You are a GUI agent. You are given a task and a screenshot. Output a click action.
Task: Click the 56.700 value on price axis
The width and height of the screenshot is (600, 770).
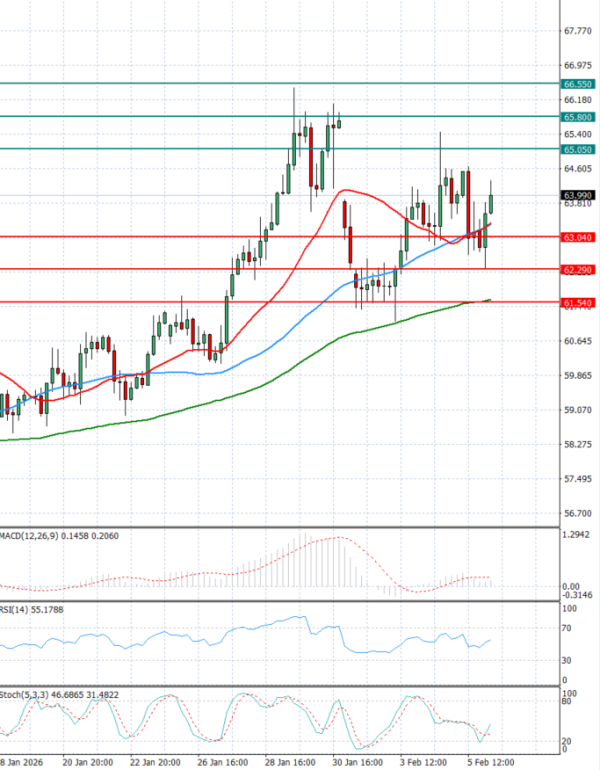coord(576,513)
